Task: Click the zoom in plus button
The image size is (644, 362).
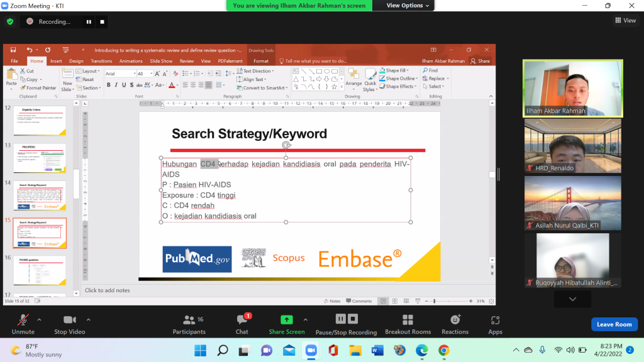Action: coord(470,301)
